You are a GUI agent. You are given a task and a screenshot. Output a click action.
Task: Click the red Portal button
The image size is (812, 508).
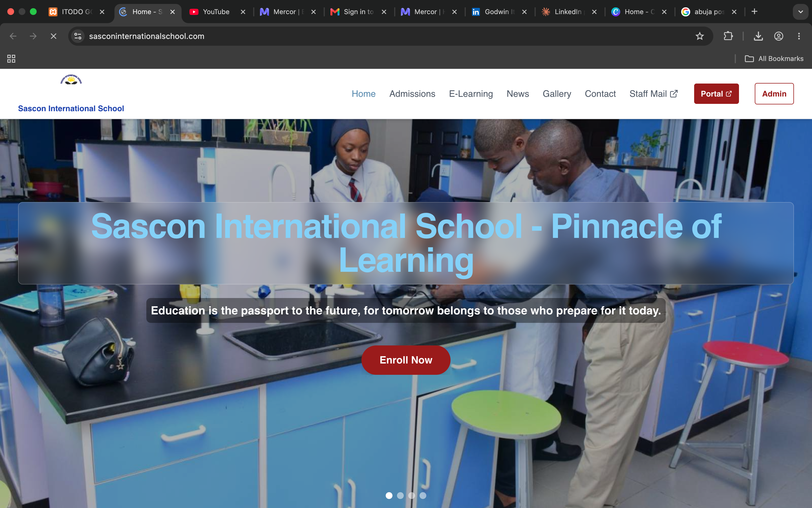coord(716,94)
